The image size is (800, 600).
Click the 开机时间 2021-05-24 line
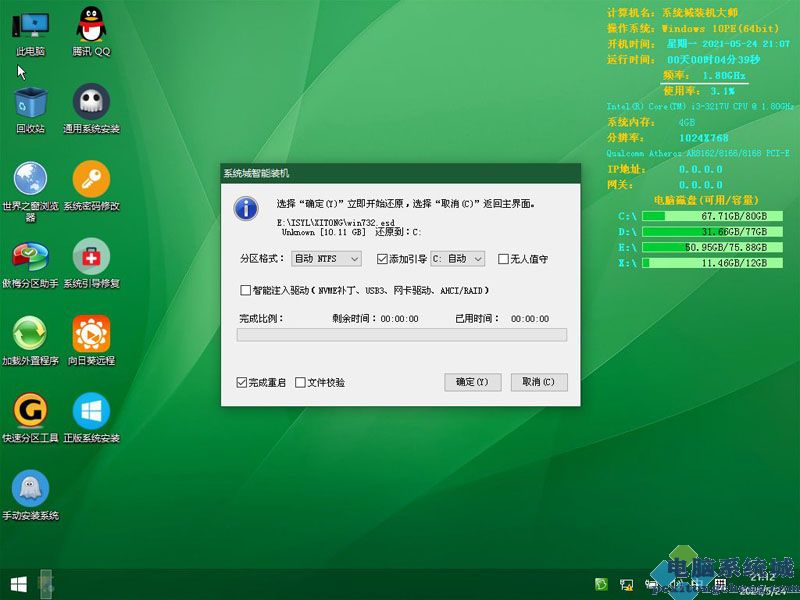pyautogui.click(x=698, y=44)
